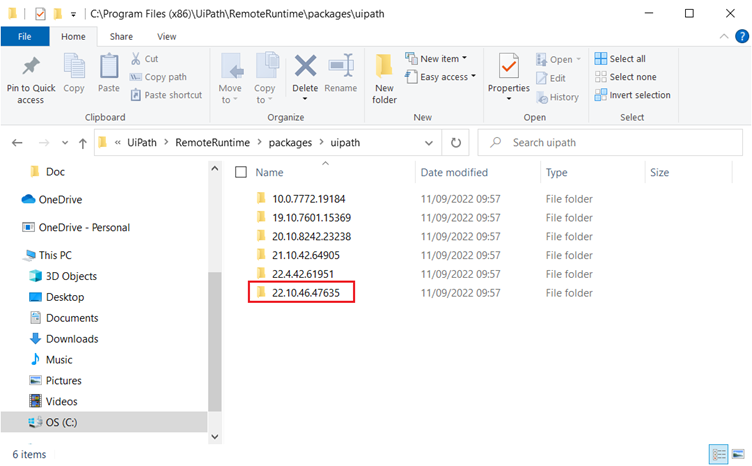752x466 pixels.
Task: Expand the New item dropdown
Action: [437, 59]
